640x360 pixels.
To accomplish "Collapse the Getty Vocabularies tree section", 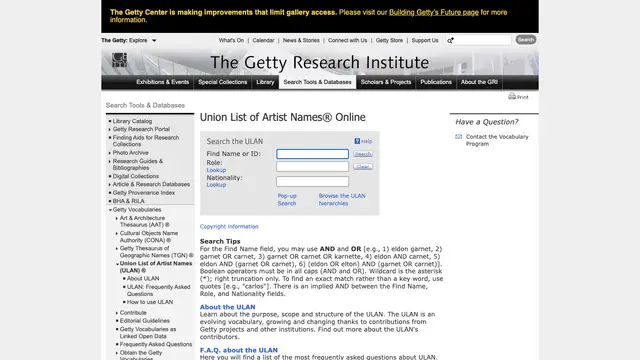I will [x=110, y=210].
